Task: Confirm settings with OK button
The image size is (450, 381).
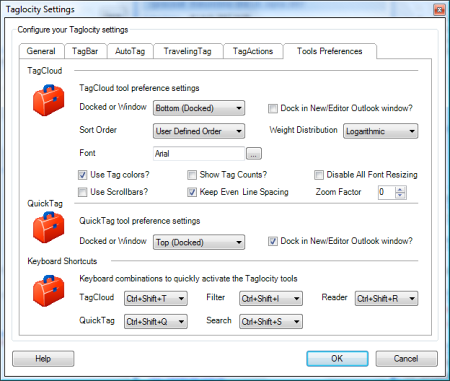Action: (x=337, y=359)
